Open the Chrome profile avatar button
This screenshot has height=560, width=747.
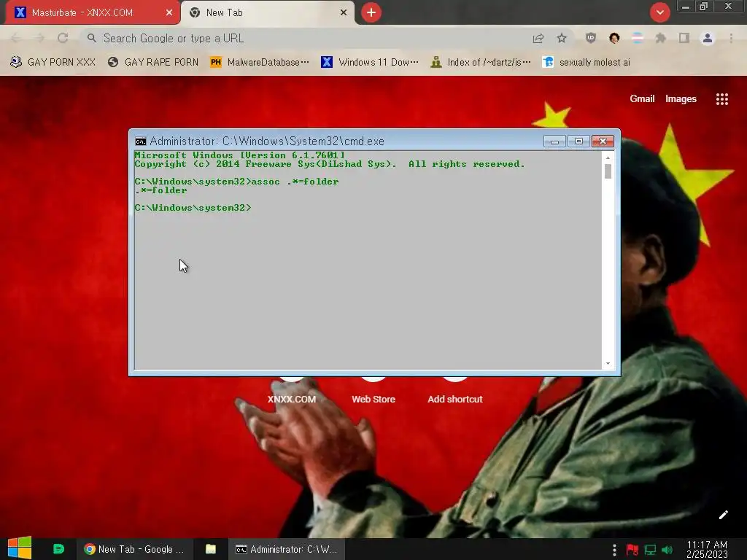point(708,38)
